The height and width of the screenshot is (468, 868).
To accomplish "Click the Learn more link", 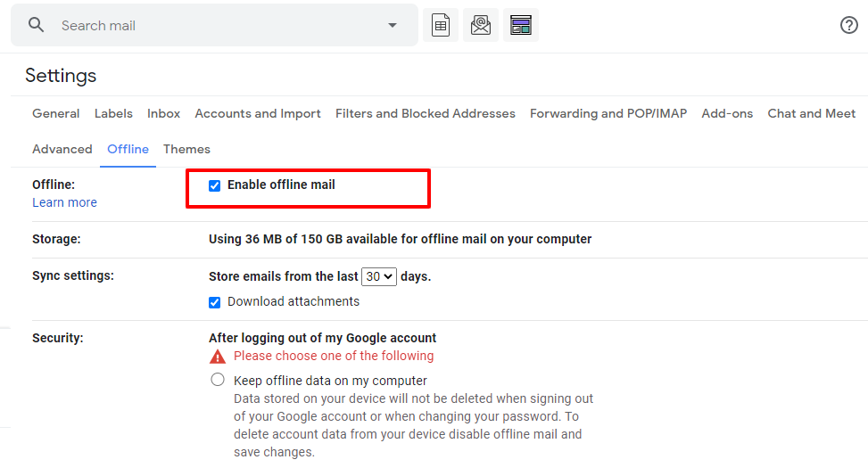I will click(x=64, y=202).
